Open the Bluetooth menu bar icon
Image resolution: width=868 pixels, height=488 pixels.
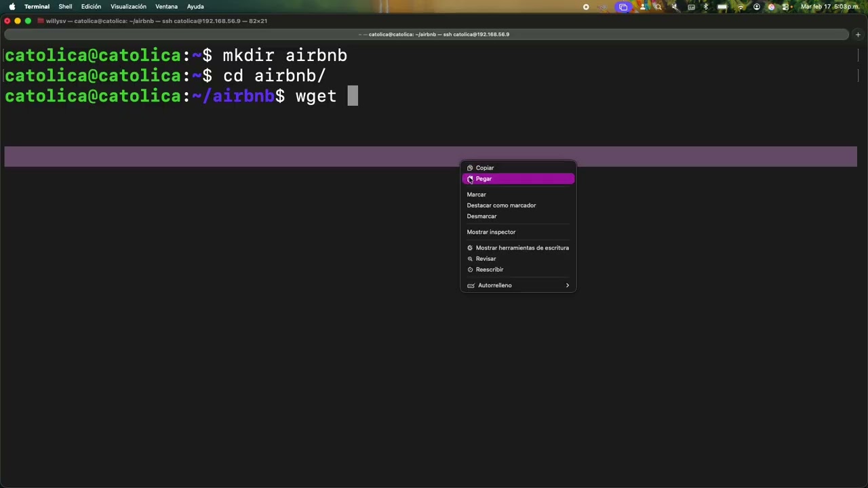[705, 7]
